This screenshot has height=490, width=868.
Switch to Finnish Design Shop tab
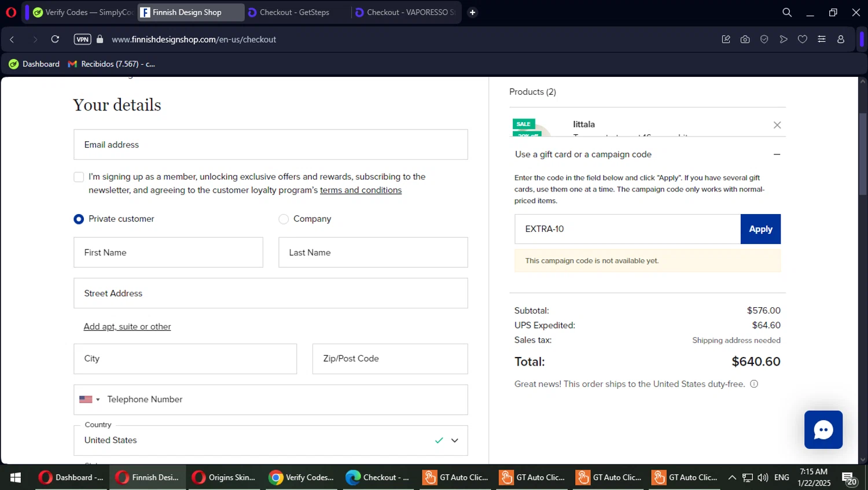click(191, 12)
